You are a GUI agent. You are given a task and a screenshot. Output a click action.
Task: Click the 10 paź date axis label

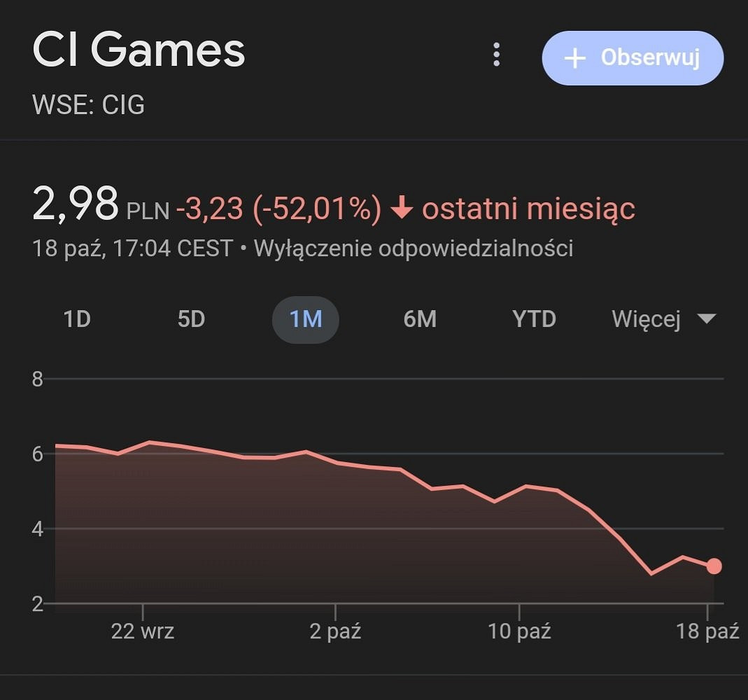click(519, 631)
